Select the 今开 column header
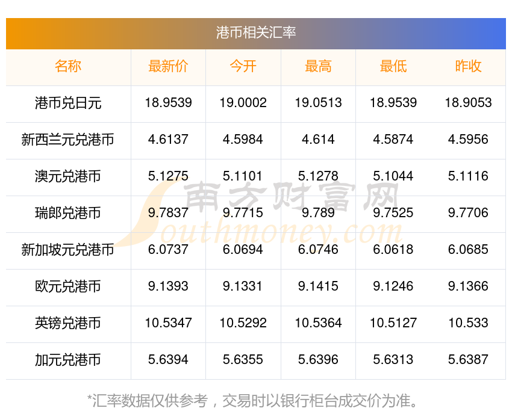Image resolution: width=512 pixels, height=420 pixels. tap(243, 66)
